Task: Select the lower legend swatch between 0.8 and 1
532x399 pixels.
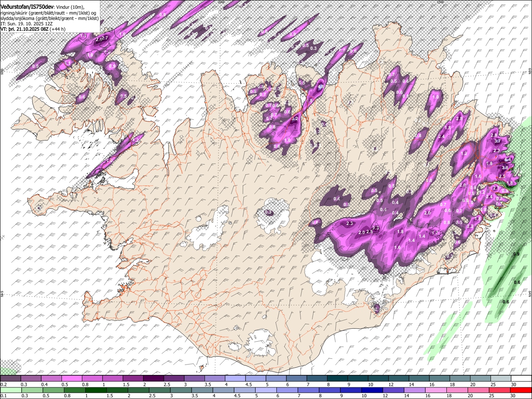Action: click(x=74, y=390)
